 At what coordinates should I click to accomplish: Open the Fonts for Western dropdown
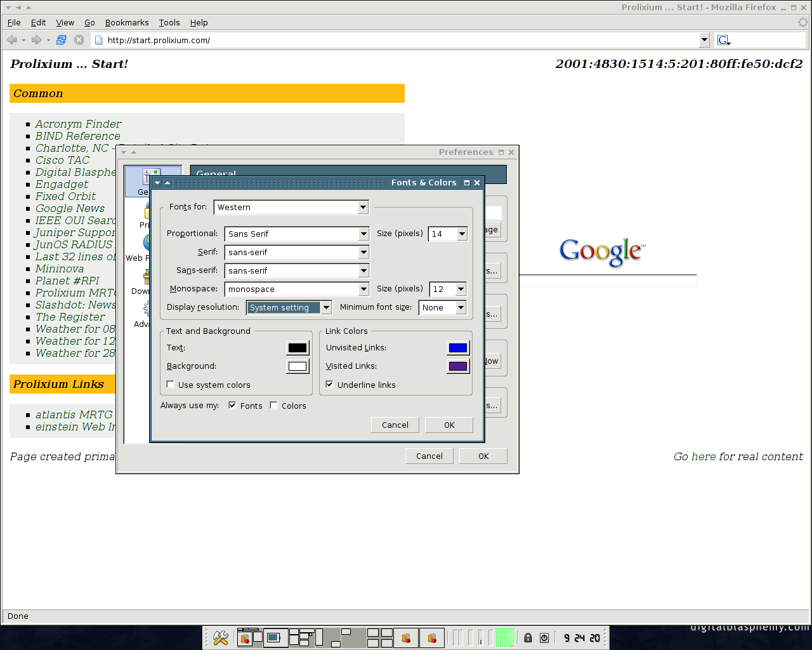tap(291, 207)
